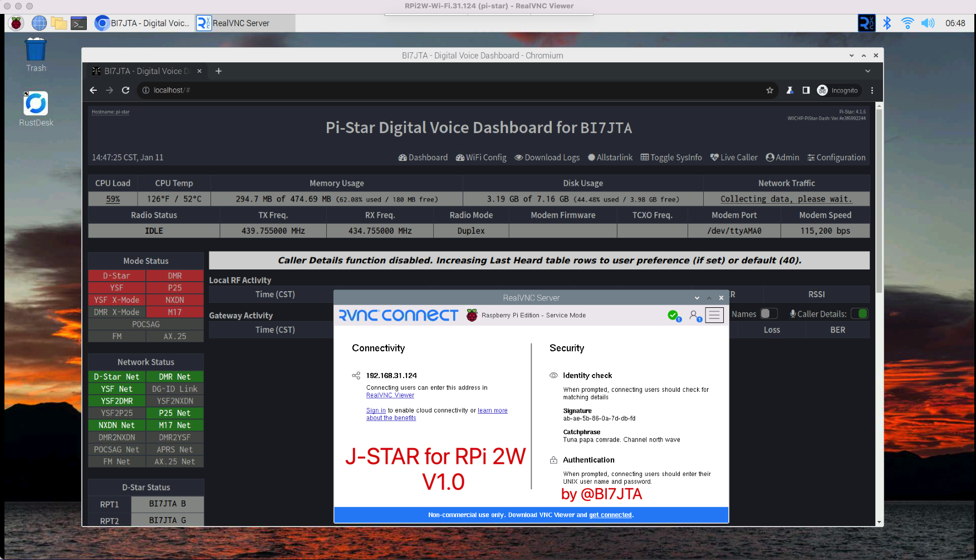
Task: Click the Collecting data, please wait link
Action: pyautogui.click(x=786, y=199)
